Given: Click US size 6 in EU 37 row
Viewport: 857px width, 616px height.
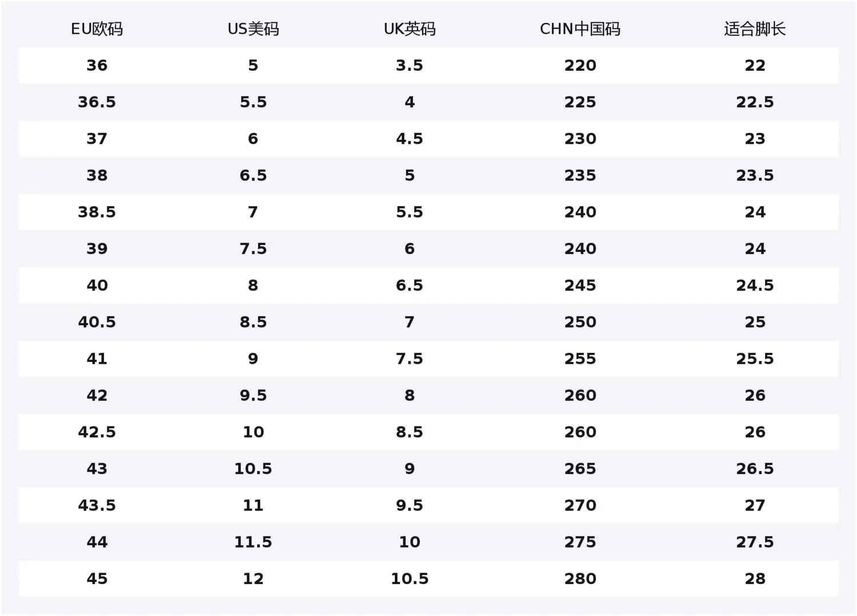Looking at the screenshot, I should point(253,139).
